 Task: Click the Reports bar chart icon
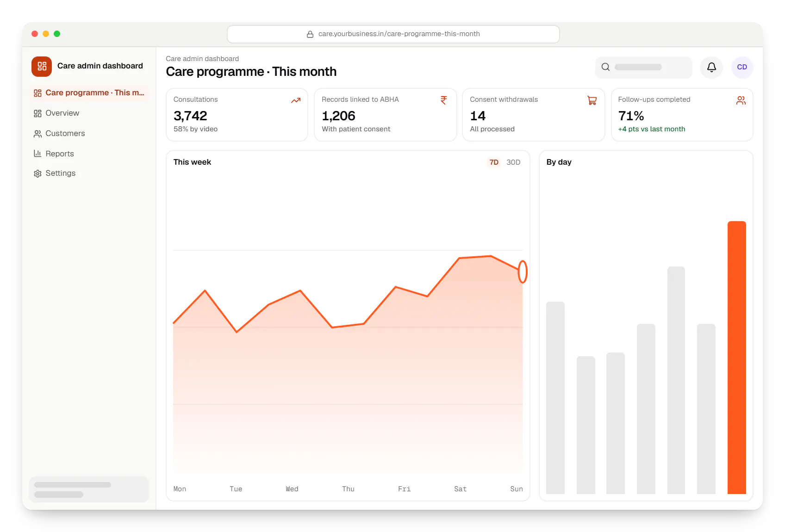click(x=37, y=154)
